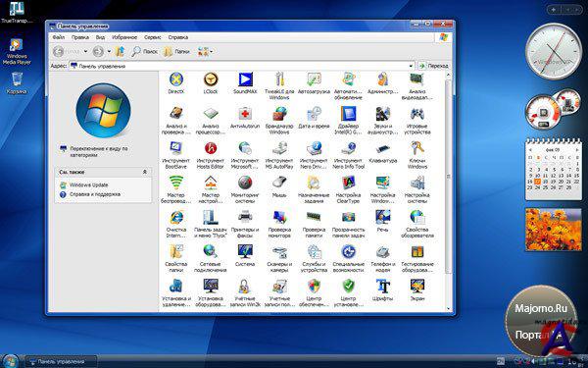This screenshot has width=588, height=368.
Task: Open the Справка menu
Action: click(x=177, y=37)
